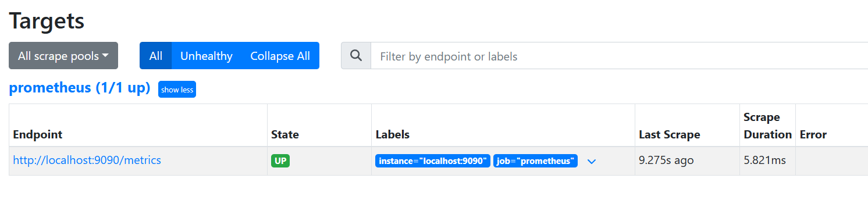
Task: Click the instance="localhost:9090" label badge
Action: tap(433, 161)
